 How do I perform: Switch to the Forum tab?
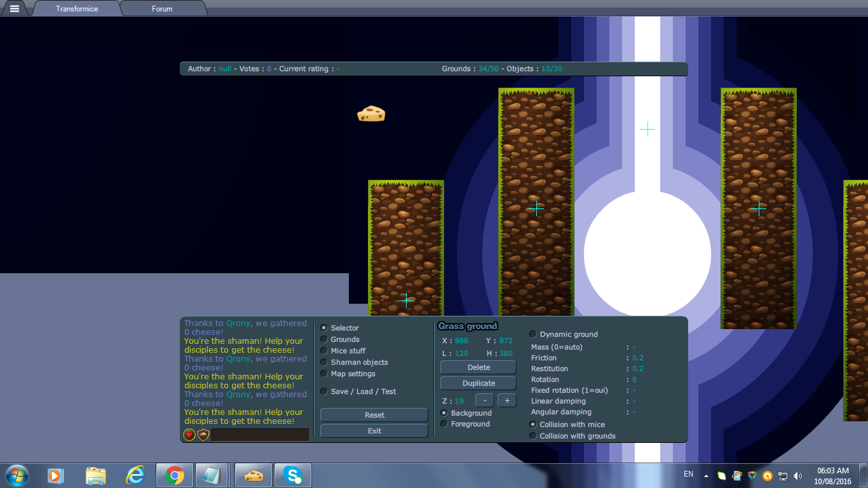[162, 8]
